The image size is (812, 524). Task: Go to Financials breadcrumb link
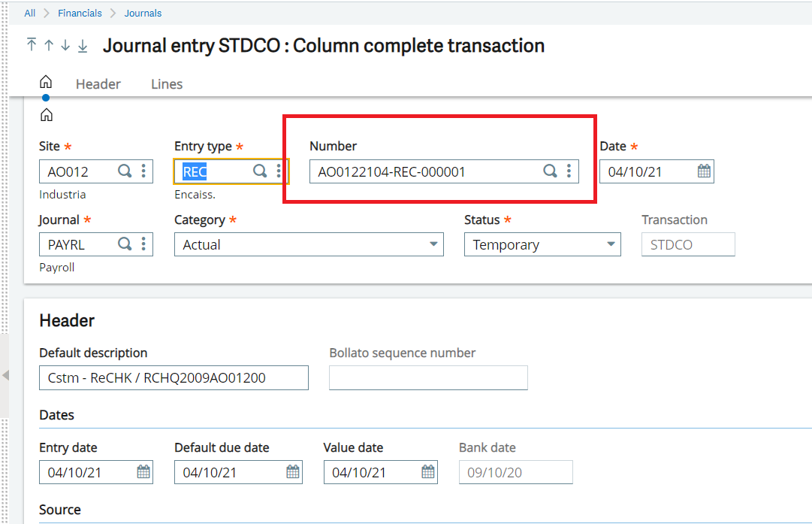(x=80, y=13)
